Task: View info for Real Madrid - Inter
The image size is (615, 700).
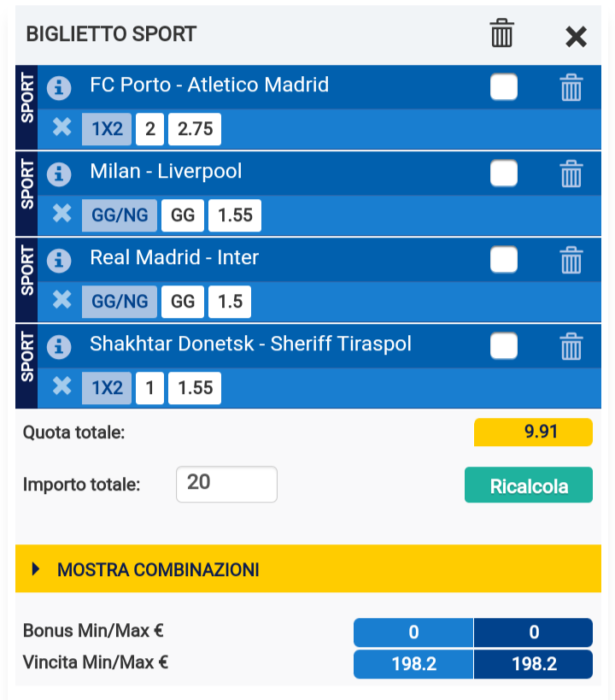Action: (x=59, y=260)
